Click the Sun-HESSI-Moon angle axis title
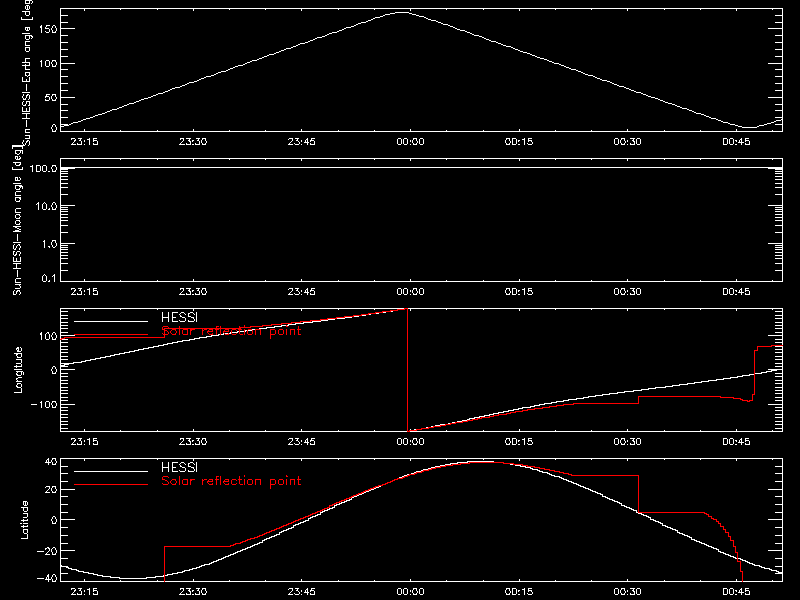 point(17,220)
